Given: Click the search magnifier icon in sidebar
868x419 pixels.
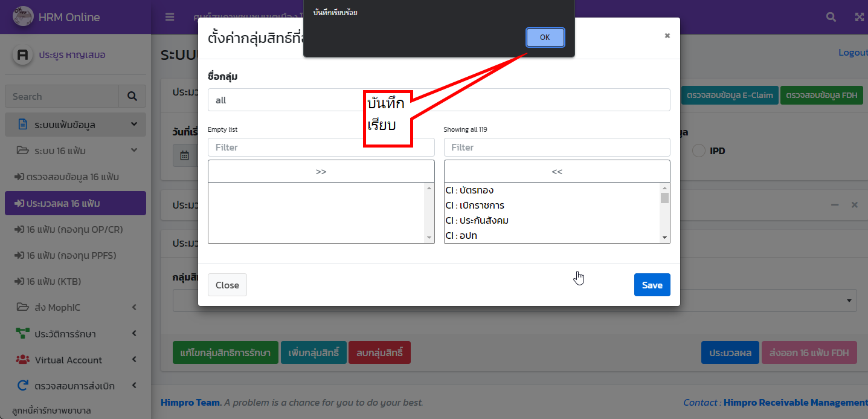Looking at the screenshot, I should click(132, 96).
